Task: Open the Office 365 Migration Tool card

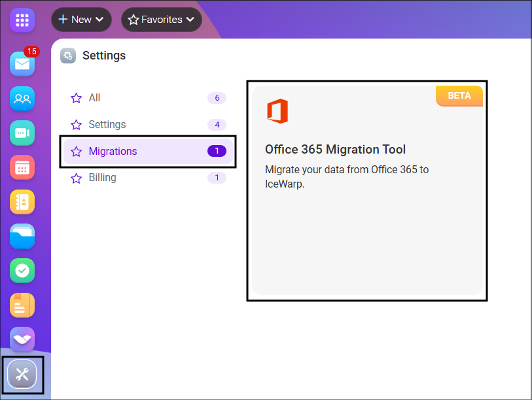Action: (x=366, y=190)
